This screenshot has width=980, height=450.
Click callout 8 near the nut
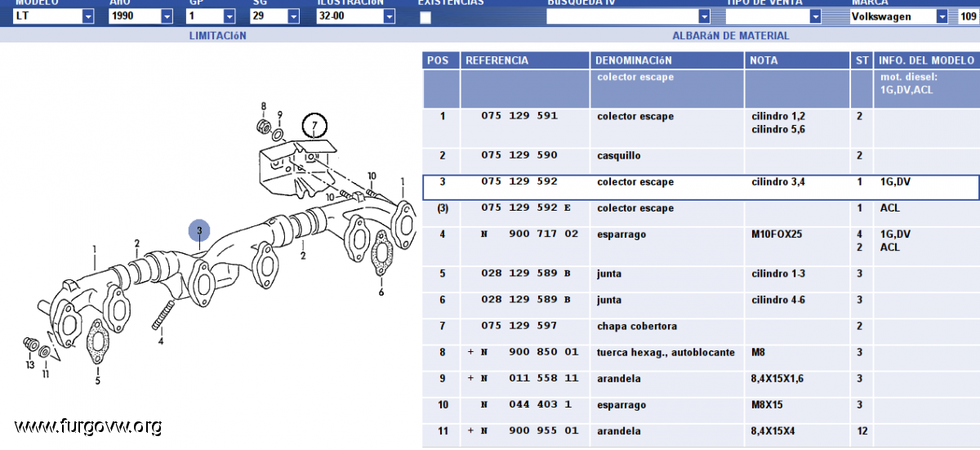264,106
